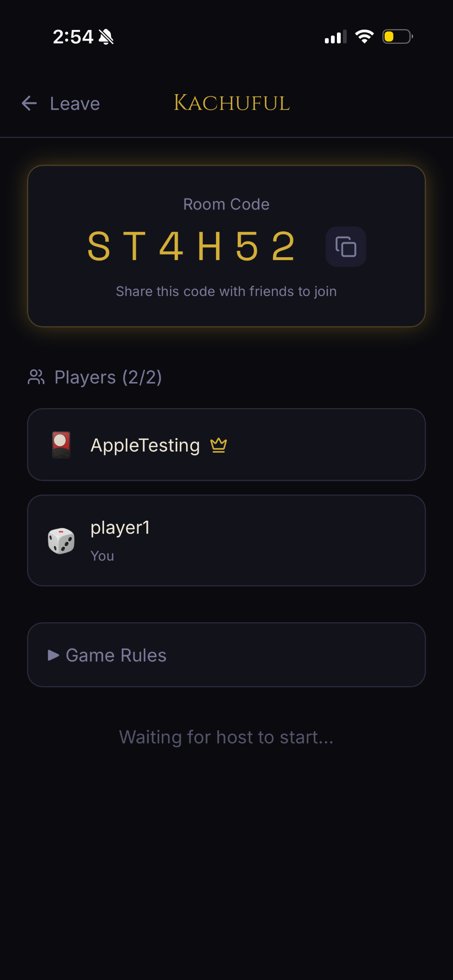Tap the cellular signal bars icon
The height and width of the screenshot is (980, 453).
tap(336, 37)
